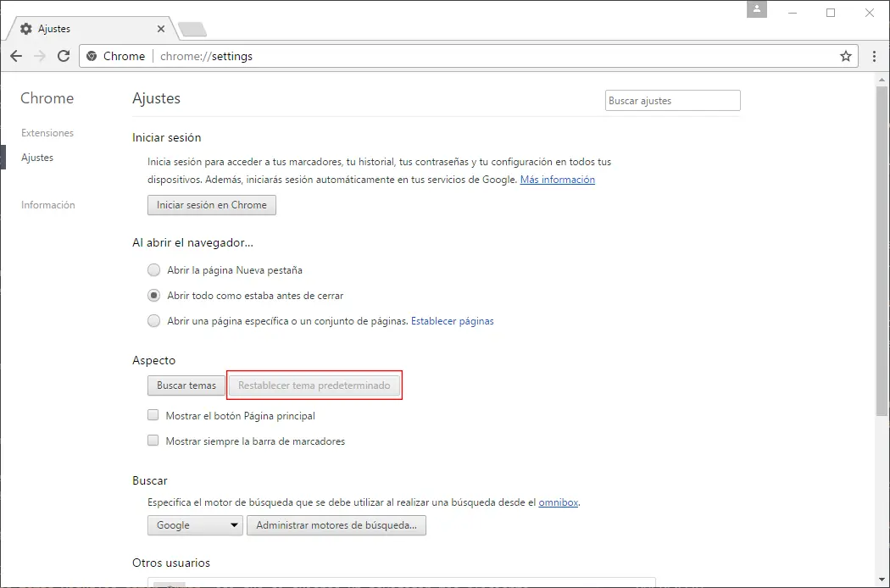
Task: Open Ajustes in the sidebar
Action: pos(37,158)
